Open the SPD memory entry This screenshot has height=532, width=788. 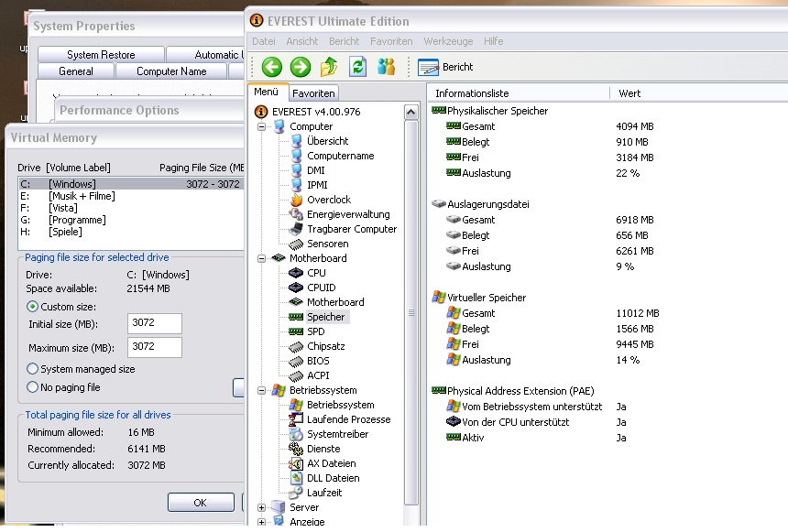coord(315,331)
